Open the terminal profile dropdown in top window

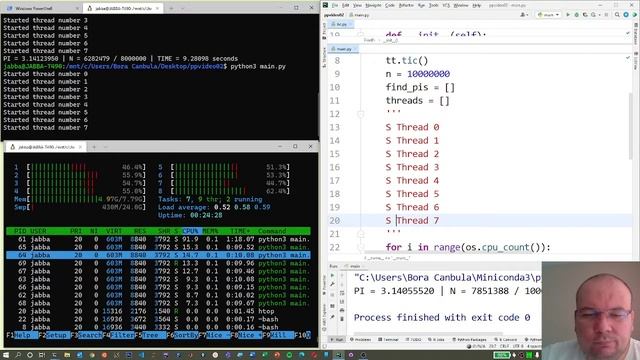182,8
